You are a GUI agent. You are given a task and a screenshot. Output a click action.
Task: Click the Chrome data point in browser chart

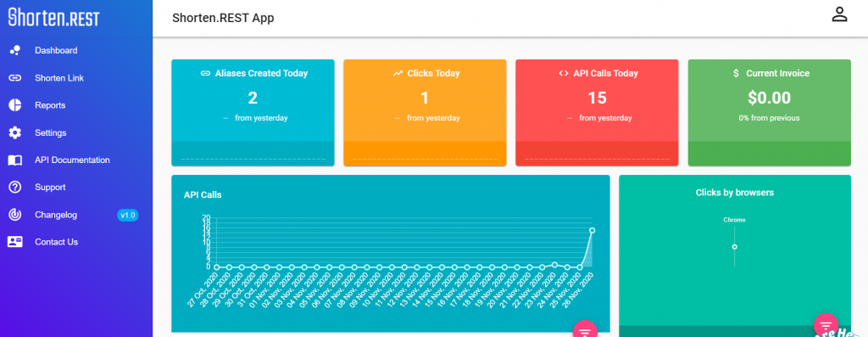tap(735, 247)
